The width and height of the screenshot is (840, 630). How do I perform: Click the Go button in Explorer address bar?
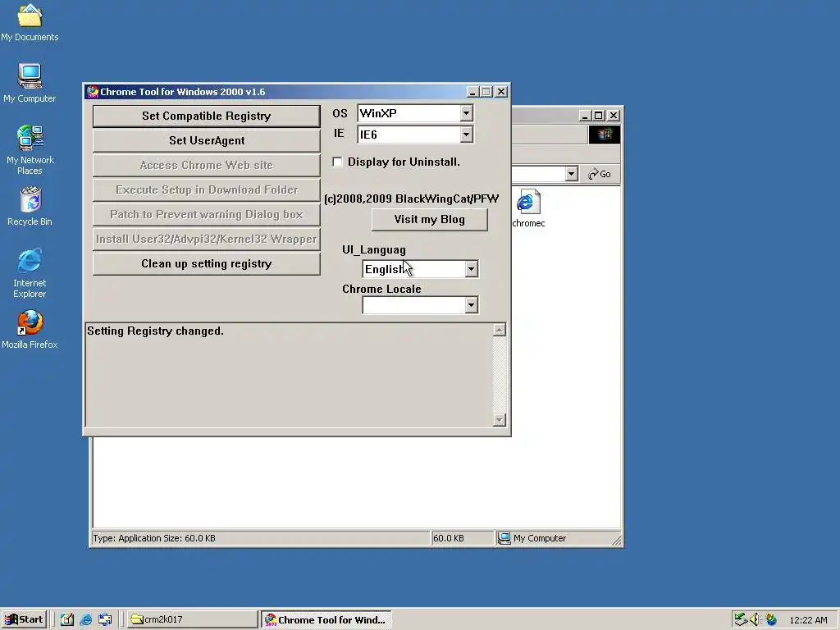point(600,174)
